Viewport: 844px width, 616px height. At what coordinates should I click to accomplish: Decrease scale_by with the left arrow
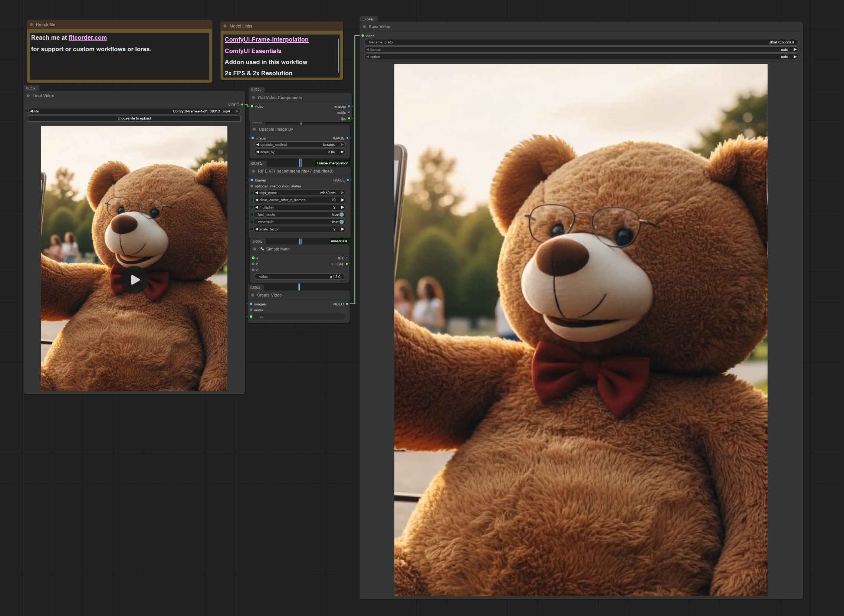257,152
